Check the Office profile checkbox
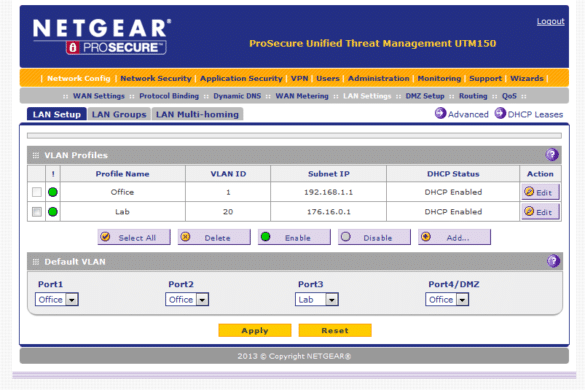 37,192
